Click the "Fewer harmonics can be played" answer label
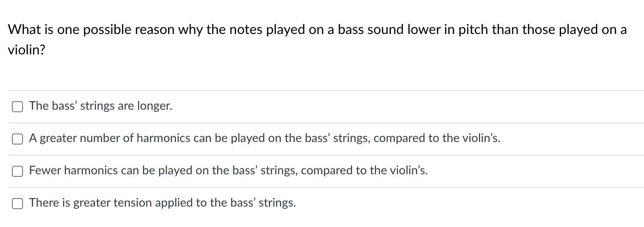This screenshot has width=644, height=227. [228, 171]
